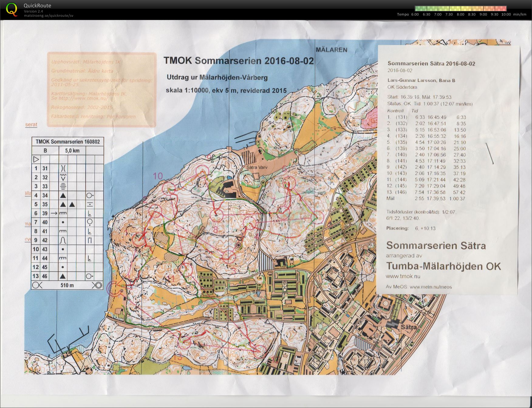Click the arrow symbol in row 6
This screenshot has height=408, width=532.
point(54,213)
